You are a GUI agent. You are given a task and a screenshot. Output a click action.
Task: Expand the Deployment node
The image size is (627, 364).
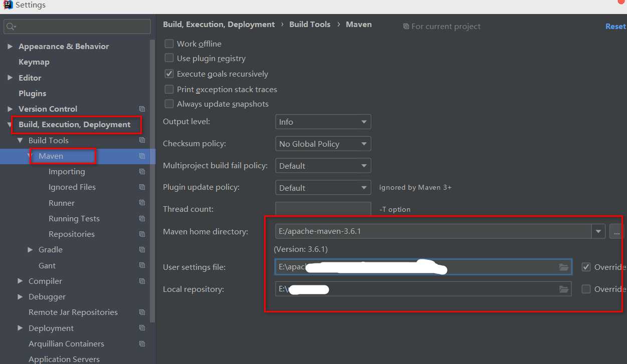20,328
